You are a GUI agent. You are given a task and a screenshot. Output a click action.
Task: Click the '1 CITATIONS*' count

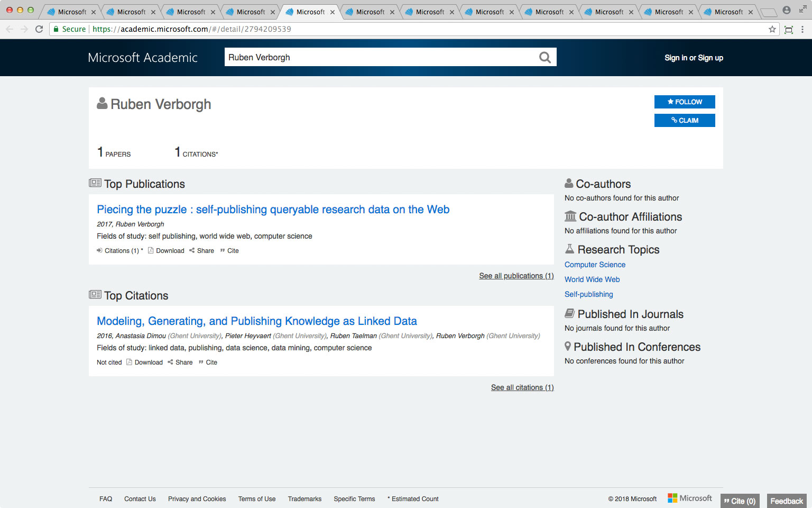tap(196, 152)
